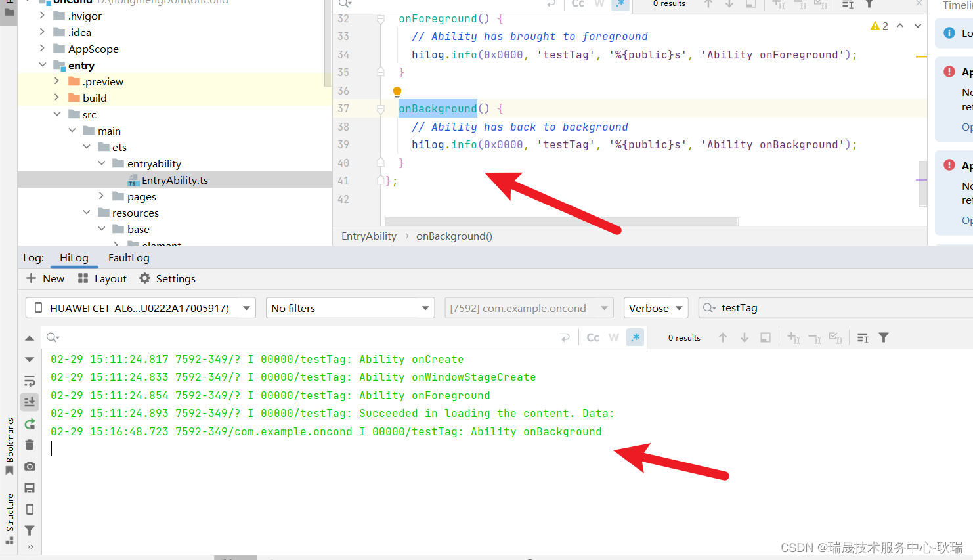Open the com.example.oncond process dropdown
Screen dimensions: 973x560
coord(529,308)
